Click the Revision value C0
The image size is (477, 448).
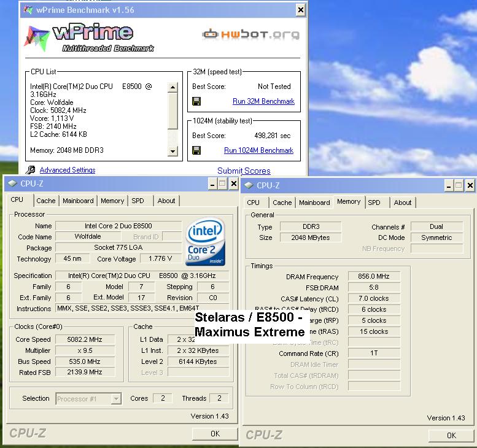click(x=212, y=298)
